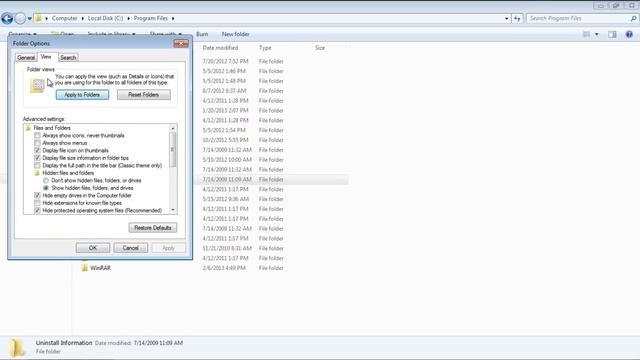Click Local Disk (C:) in address bar
This screenshot has height=360, width=640.
pyautogui.click(x=105, y=18)
